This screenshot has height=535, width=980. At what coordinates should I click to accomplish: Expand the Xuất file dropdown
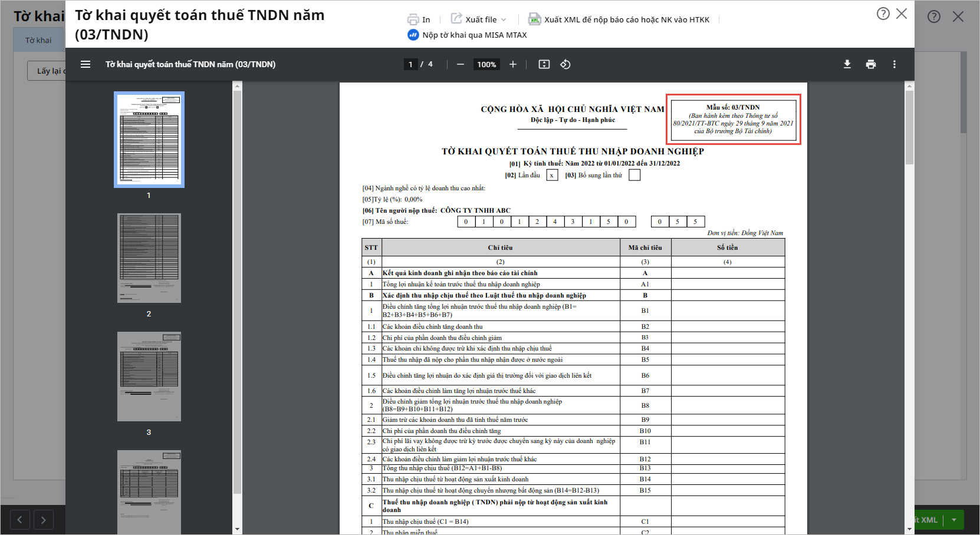click(479, 19)
